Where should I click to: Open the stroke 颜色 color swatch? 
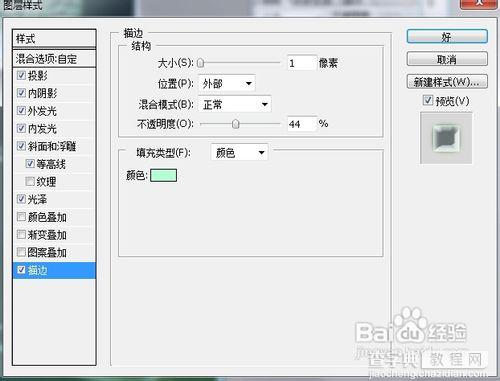[x=163, y=175]
